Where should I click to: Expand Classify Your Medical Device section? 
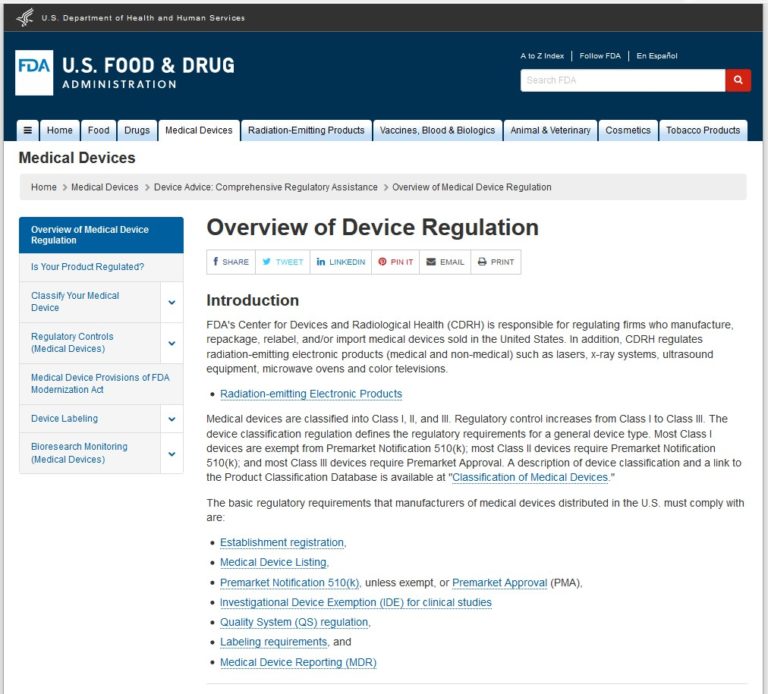[x=172, y=302]
